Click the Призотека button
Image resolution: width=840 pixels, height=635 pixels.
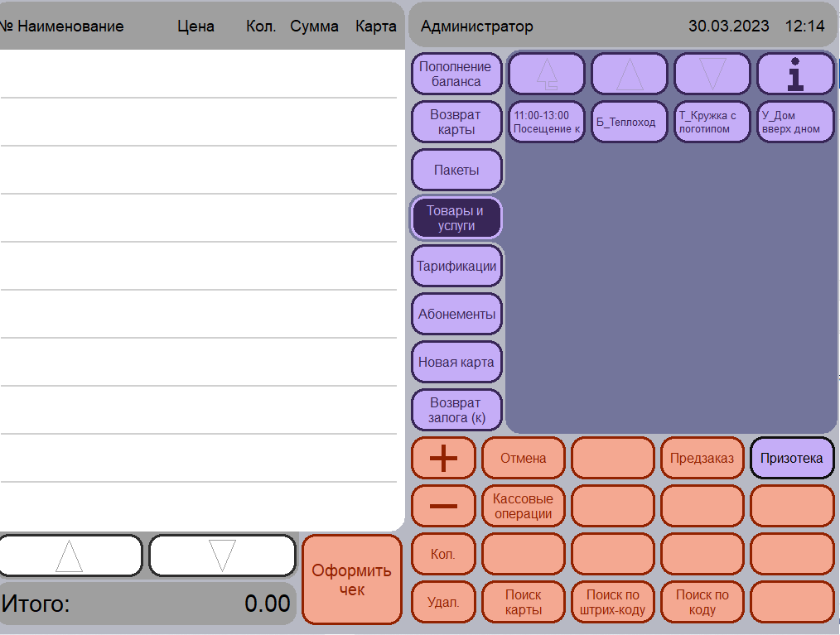[x=792, y=458]
